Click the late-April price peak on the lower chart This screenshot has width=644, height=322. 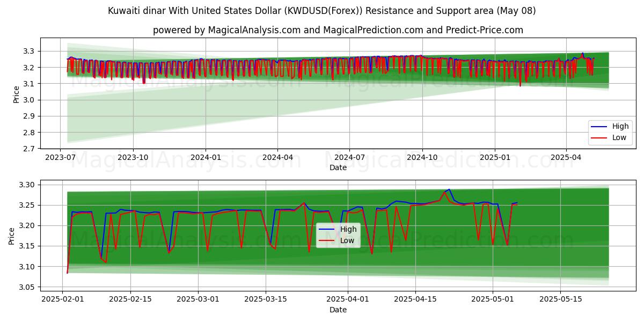[x=449, y=189]
